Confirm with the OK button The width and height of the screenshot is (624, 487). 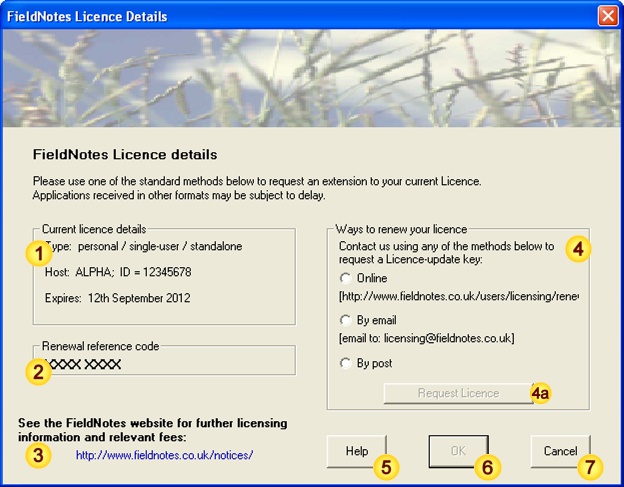458,451
